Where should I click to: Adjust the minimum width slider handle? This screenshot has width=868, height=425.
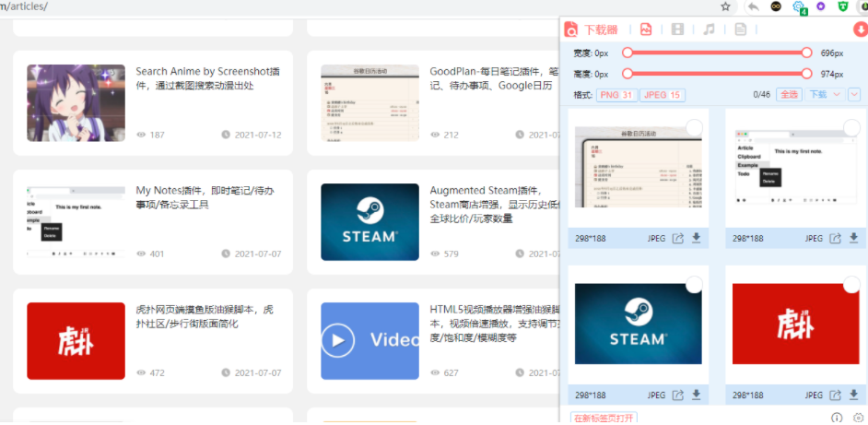(x=628, y=53)
